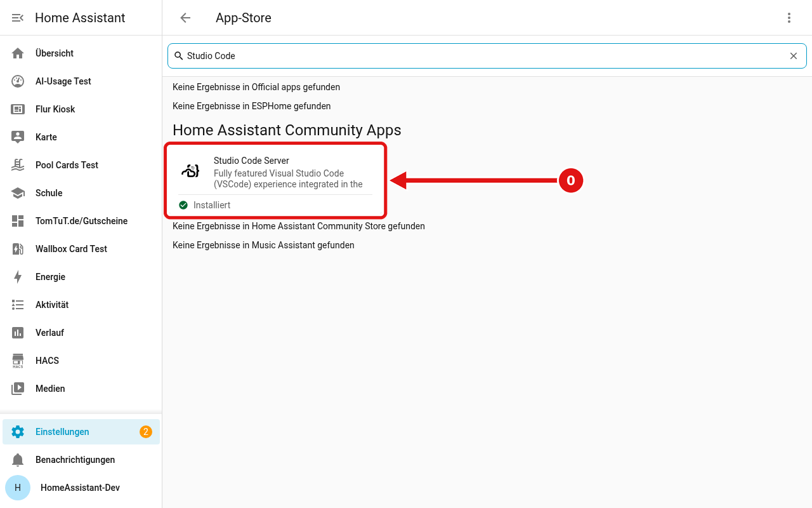Click the Verlauf chart icon
Screen dimensions: 812x508
pyautogui.click(x=18, y=333)
